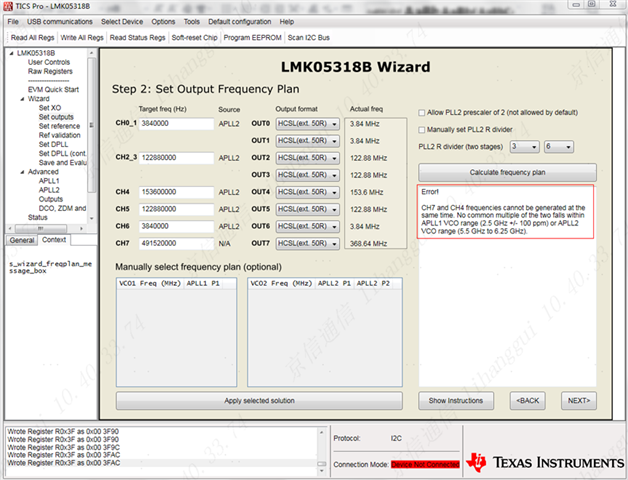Click the tree panel vertical scrollbar
Image resolution: width=628 pixels, height=480 pixels.
[92, 135]
